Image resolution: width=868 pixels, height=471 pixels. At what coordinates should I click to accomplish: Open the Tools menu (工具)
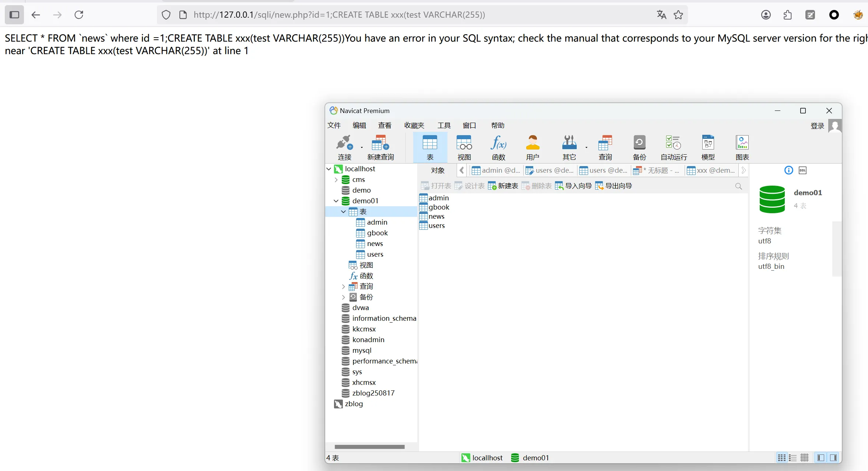click(x=444, y=126)
